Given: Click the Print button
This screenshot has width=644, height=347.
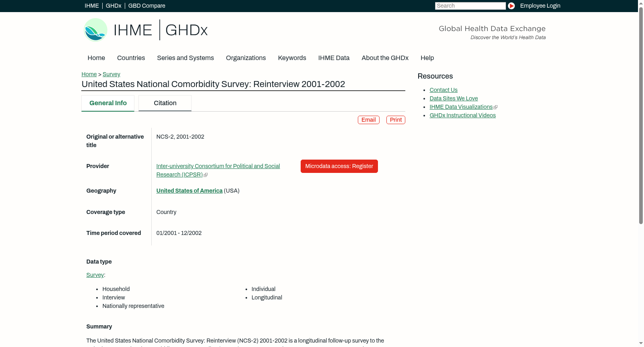Looking at the screenshot, I should 396,120.
